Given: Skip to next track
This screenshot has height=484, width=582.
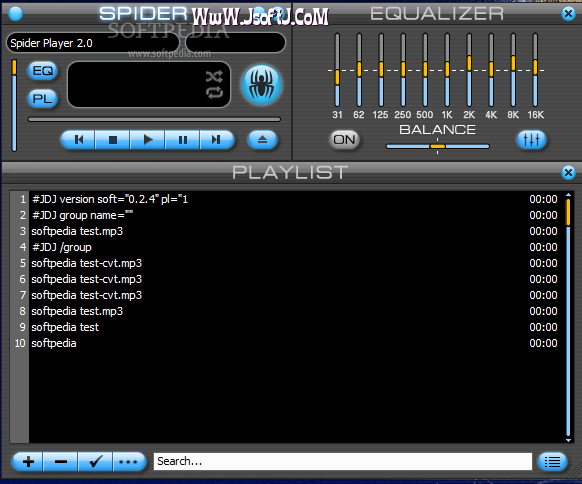Looking at the screenshot, I should pos(217,140).
